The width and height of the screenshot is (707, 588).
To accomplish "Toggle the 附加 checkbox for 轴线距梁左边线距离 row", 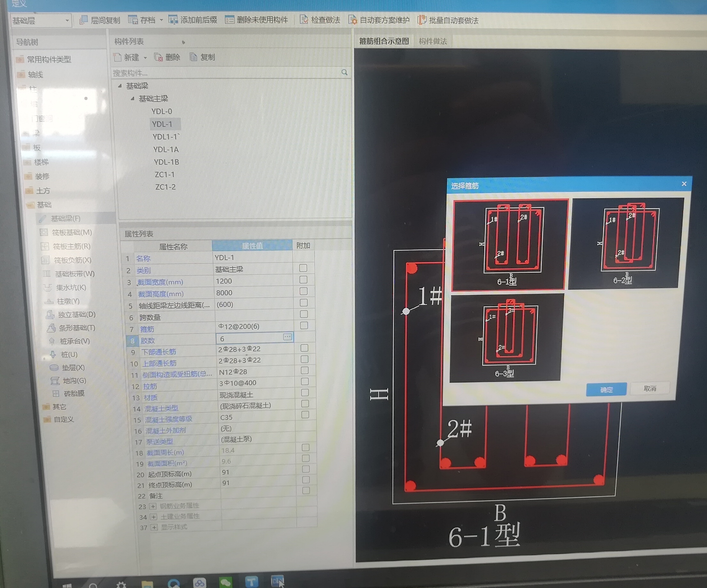I will (x=304, y=303).
